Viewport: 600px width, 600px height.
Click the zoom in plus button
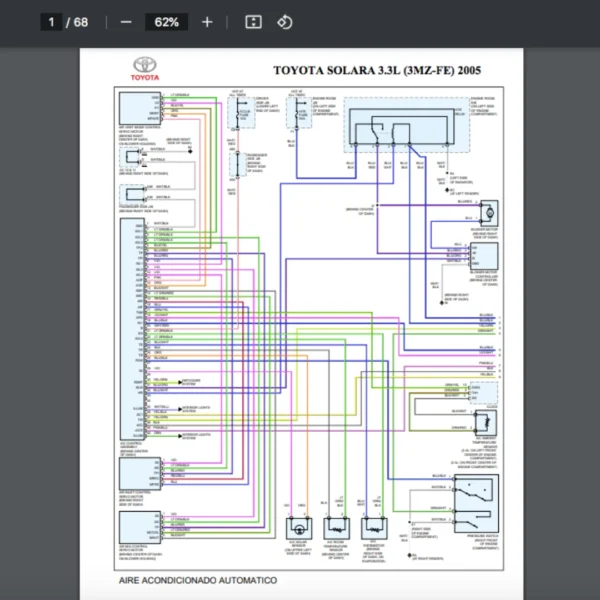[x=207, y=22]
